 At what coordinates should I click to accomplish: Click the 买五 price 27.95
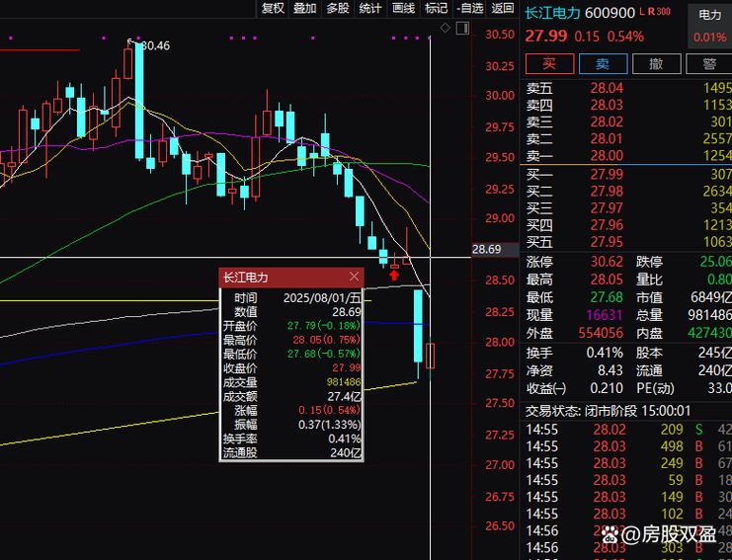pos(607,242)
